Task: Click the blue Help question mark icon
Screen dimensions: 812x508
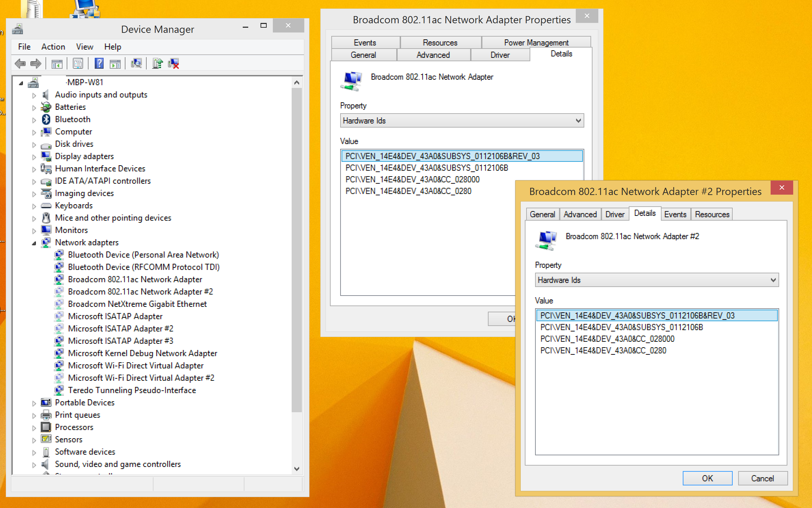Action: click(x=99, y=63)
